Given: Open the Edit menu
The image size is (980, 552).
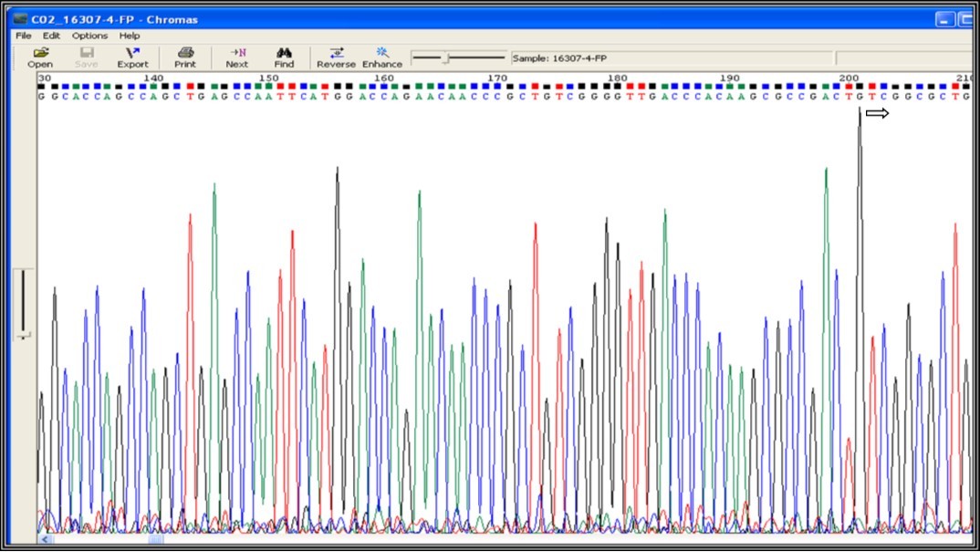Looking at the screenshot, I should tap(50, 36).
